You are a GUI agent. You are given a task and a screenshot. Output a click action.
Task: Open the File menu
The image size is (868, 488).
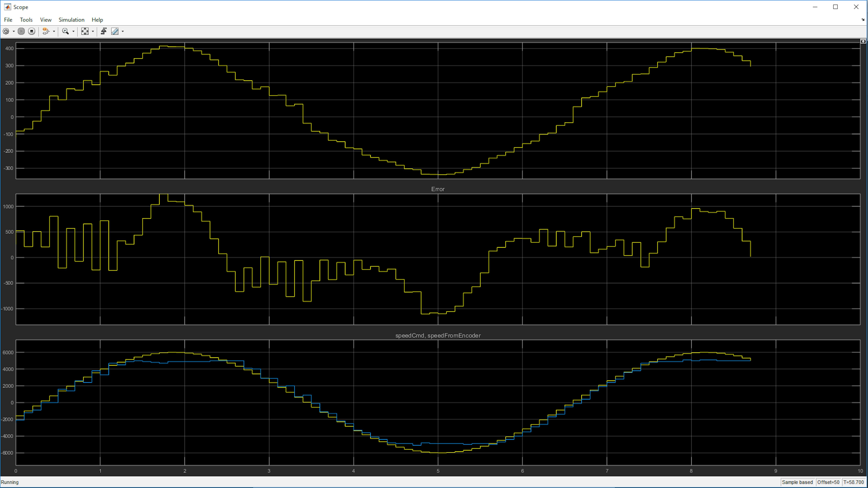(x=8, y=20)
